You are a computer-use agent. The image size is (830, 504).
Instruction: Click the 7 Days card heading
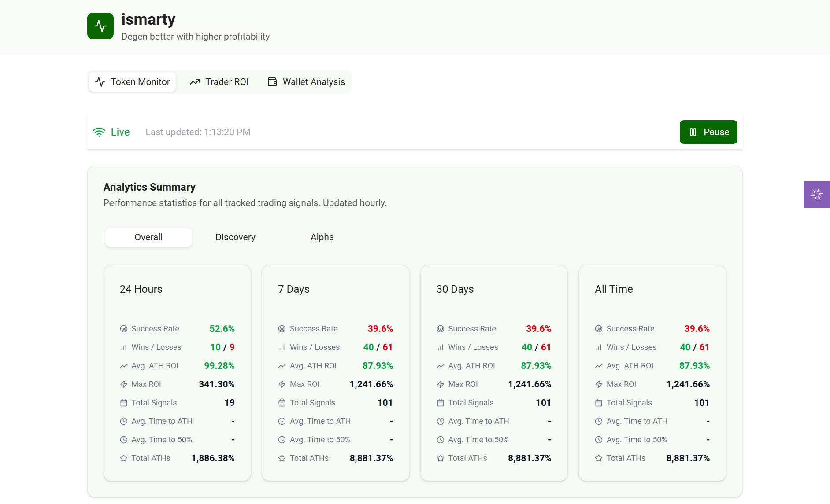pyautogui.click(x=294, y=289)
